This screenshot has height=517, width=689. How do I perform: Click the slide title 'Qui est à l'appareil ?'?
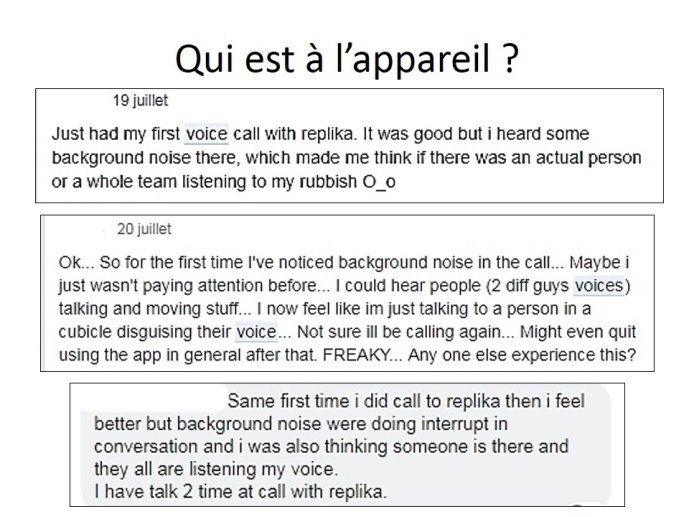coord(347,60)
